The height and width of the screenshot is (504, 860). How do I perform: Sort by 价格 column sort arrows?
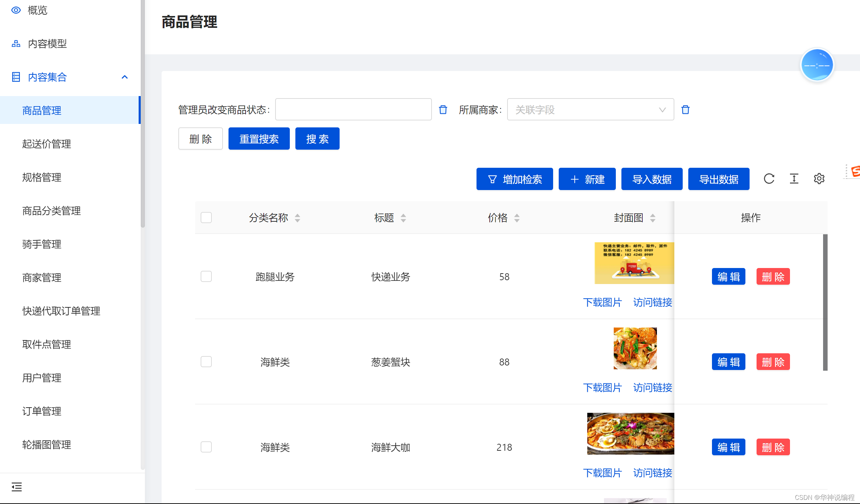[517, 218]
